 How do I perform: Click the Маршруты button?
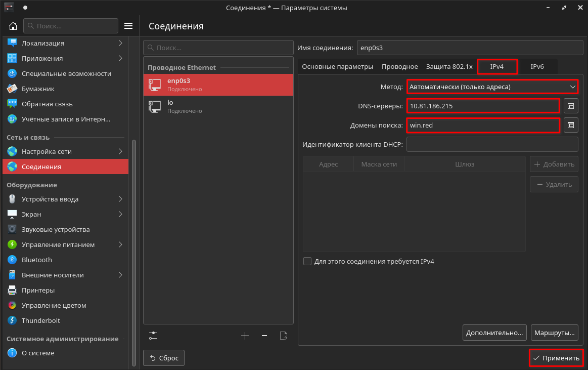[x=554, y=333]
